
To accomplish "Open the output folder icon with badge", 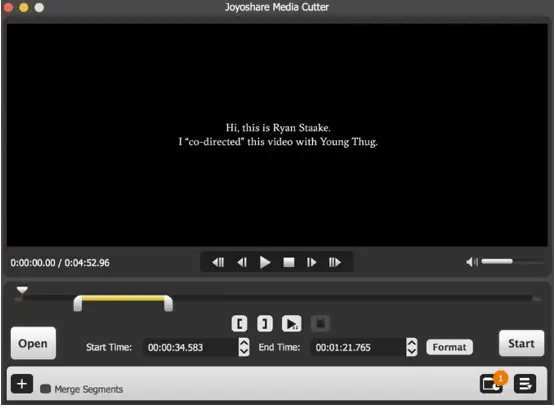I will point(491,384).
